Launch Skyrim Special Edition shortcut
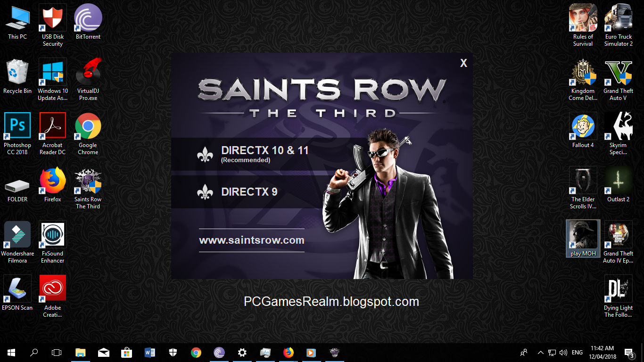Viewport: 644px width, 362px height. click(x=619, y=134)
